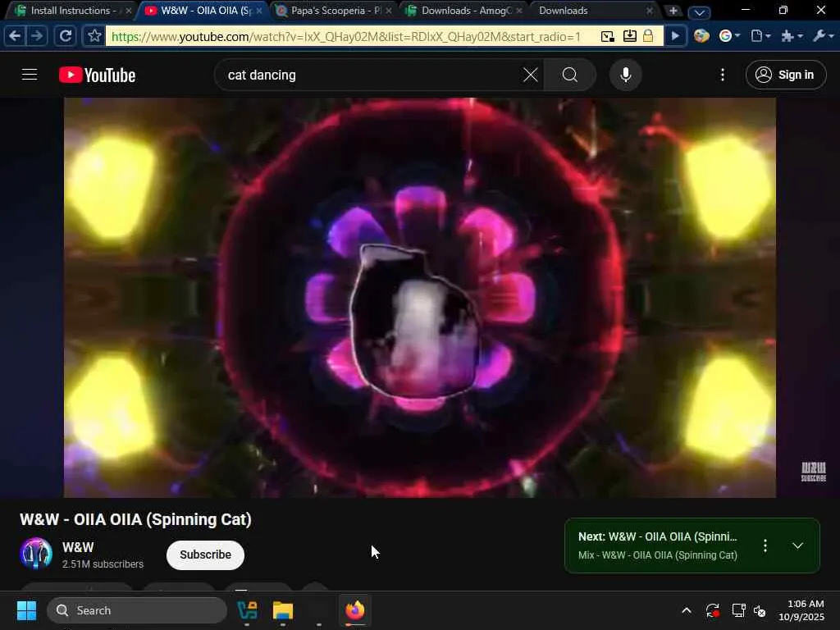This screenshot has height=630, width=840.
Task: Open the Google search engine dropdown
Action: pyautogui.click(x=729, y=36)
